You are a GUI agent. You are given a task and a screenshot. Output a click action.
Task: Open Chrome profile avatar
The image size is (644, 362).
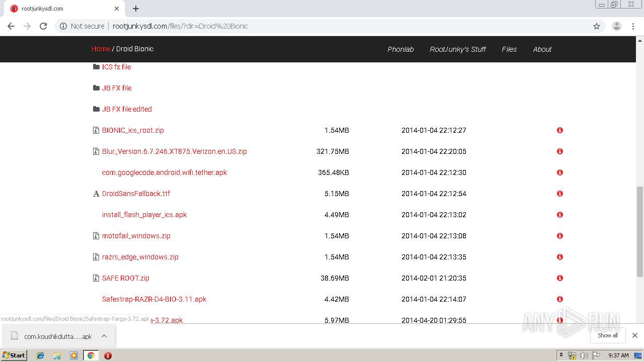tap(616, 26)
